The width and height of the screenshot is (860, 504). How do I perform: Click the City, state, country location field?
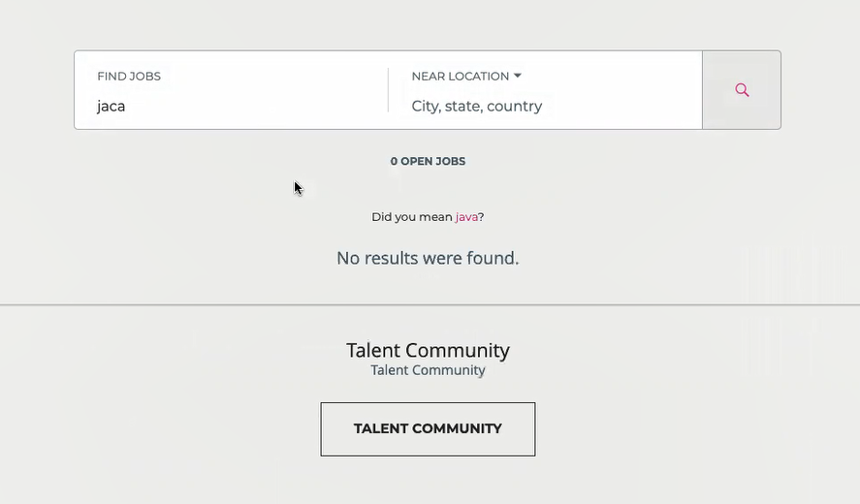[x=477, y=107]
